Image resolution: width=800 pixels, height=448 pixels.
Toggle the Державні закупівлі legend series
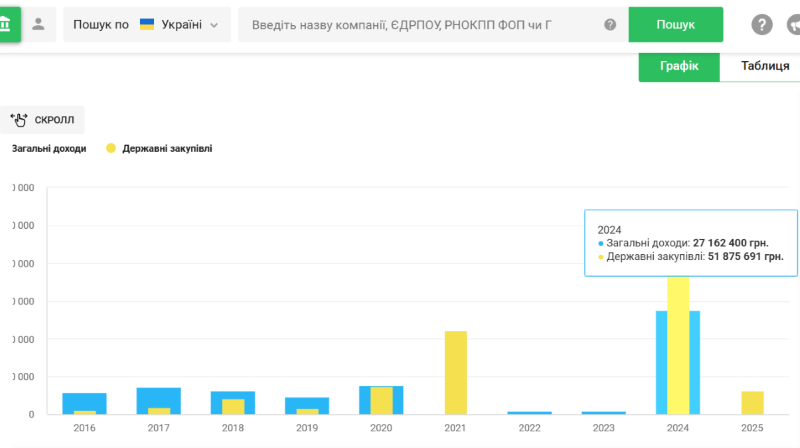[167, 148]
